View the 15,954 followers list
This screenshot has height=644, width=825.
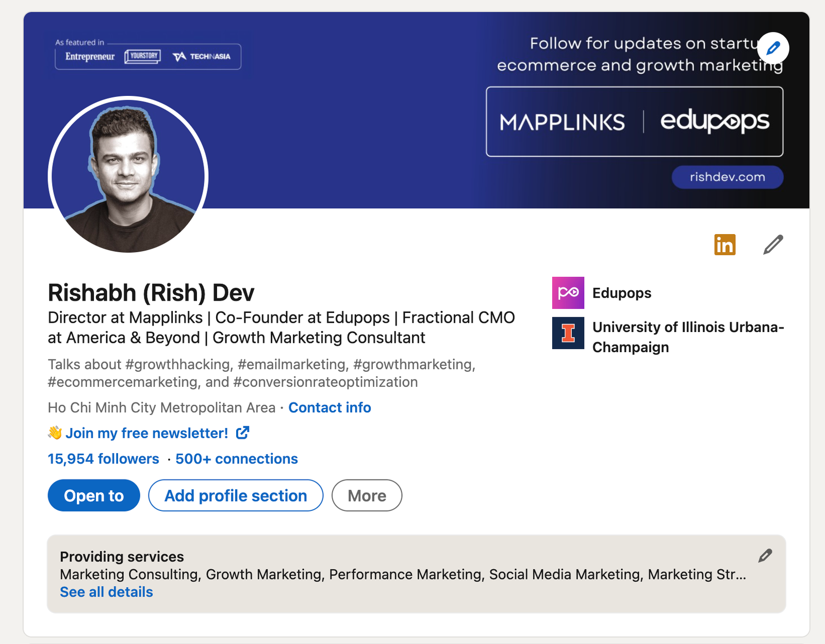pyautogui.click(x=104, y=459)
